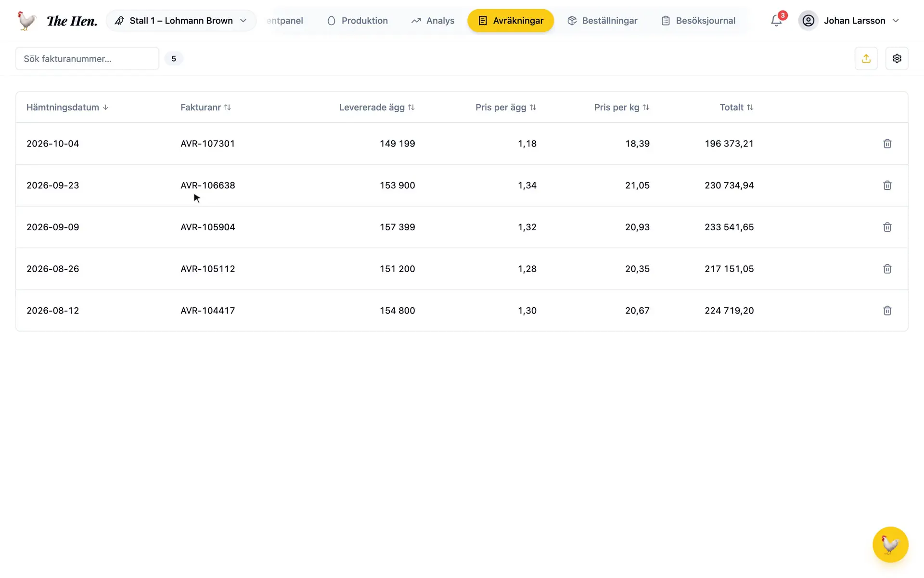Click the result count badge 5
Image resolution: width=924 pixels, height=578 pixels.
coord(174,58)
